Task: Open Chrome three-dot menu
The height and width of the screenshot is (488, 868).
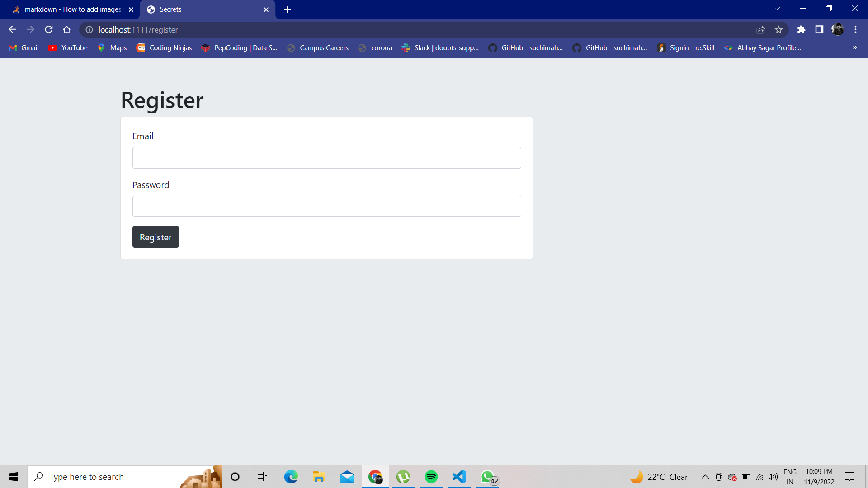Action: [x=855, y=30]
